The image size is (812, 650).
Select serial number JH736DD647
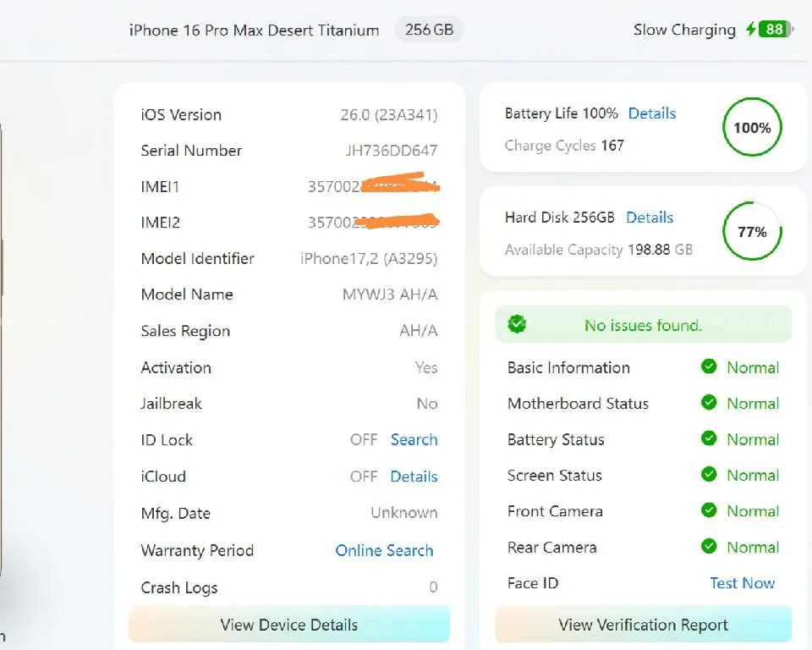[x=391, y=151]
